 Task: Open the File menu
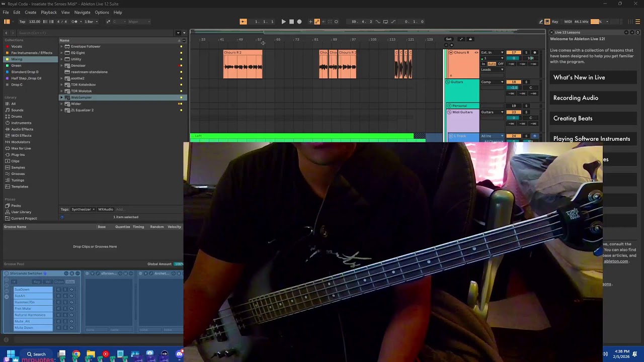tap(6, 12)
